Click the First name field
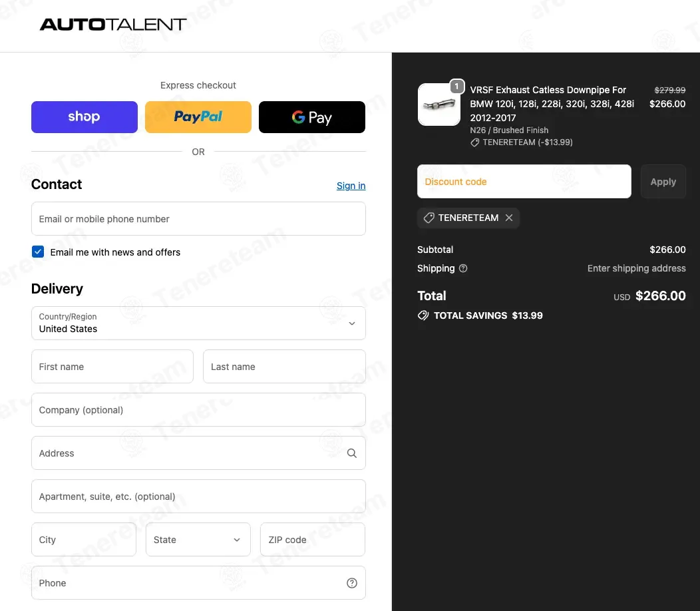Viewport: 700px width, 611px height. click(112, 367)
